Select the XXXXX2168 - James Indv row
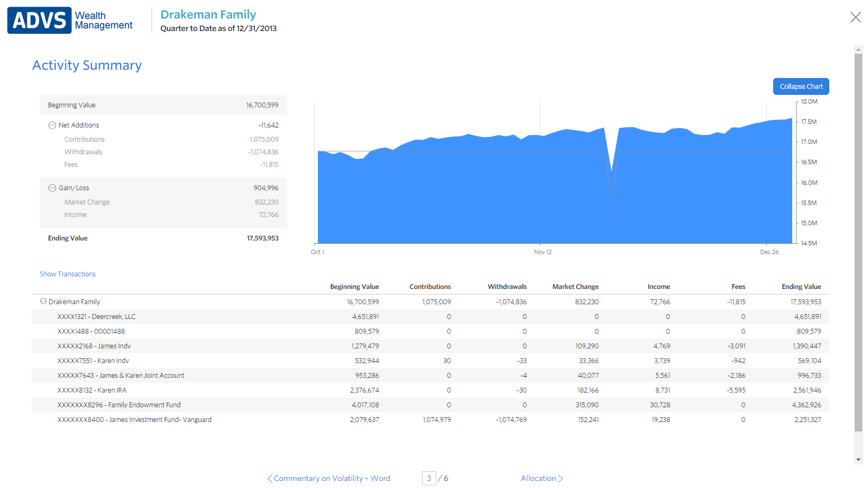The width and height of the screenshot is (868, 488). point(430,346)
